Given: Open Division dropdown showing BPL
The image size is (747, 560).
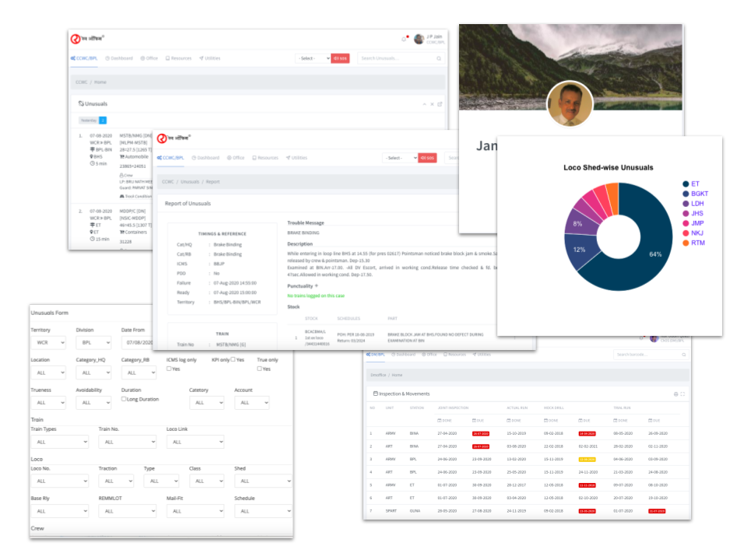Looking at the screenshot, I should (93, 342).
